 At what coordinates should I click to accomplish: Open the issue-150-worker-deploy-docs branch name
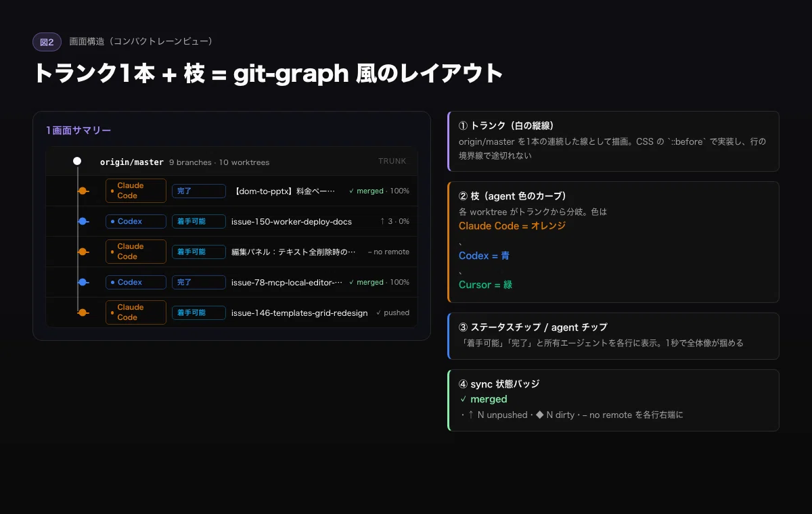point(292,221)
